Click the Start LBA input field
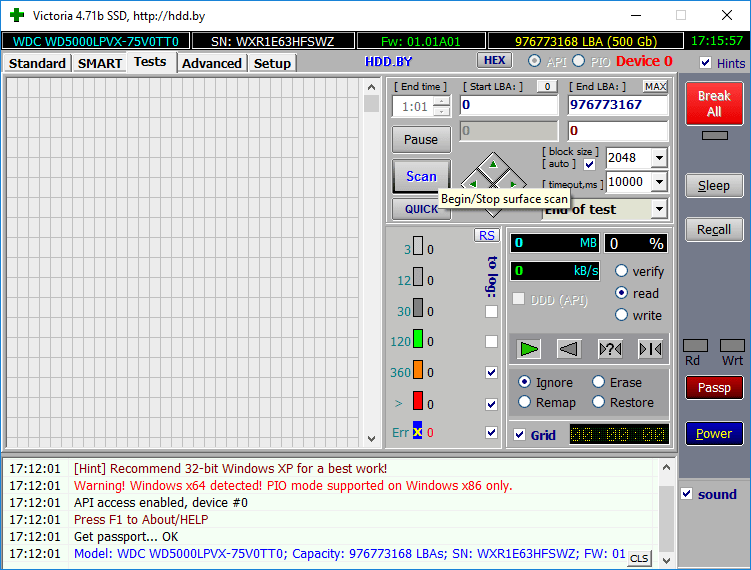The height and width of the screenshot is (570, 751). point(509,105)
